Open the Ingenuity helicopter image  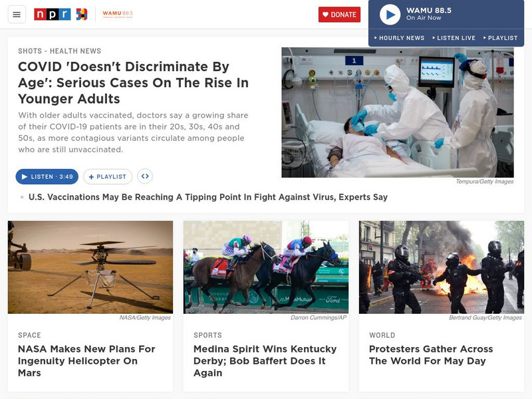90,267
